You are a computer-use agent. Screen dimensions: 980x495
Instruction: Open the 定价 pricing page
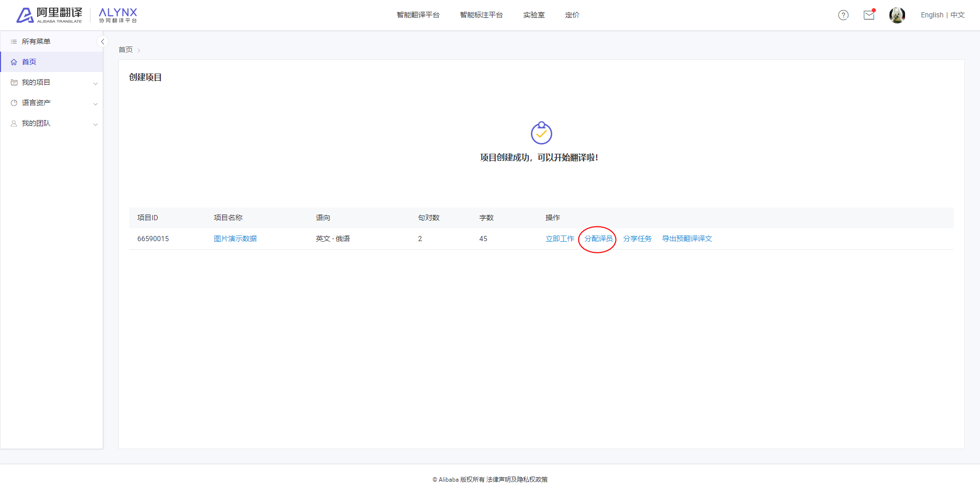pyautogui.click(x=572, y=15)
